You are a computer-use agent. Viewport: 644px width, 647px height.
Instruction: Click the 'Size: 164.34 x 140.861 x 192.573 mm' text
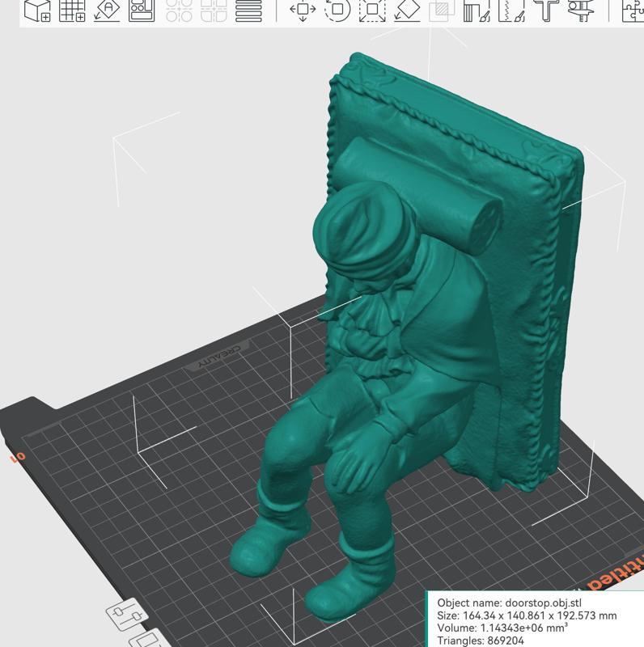point(527,615)
